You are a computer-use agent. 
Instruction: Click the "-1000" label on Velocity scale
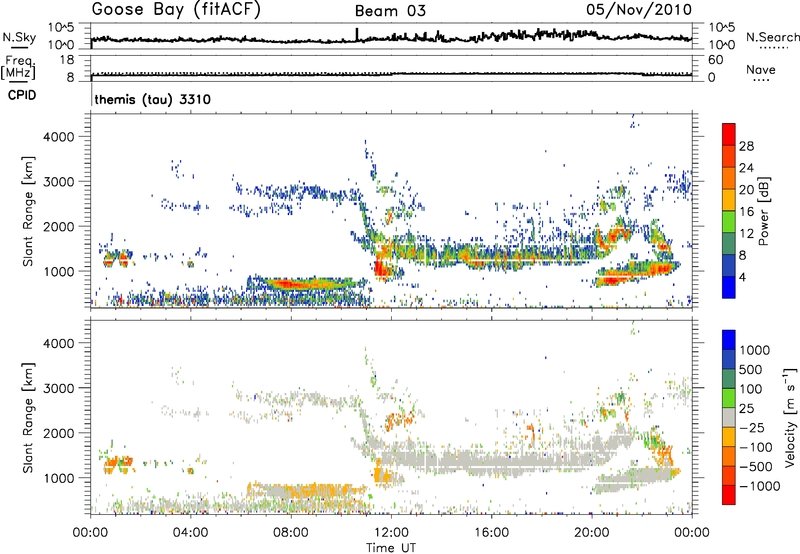[759, 486]
